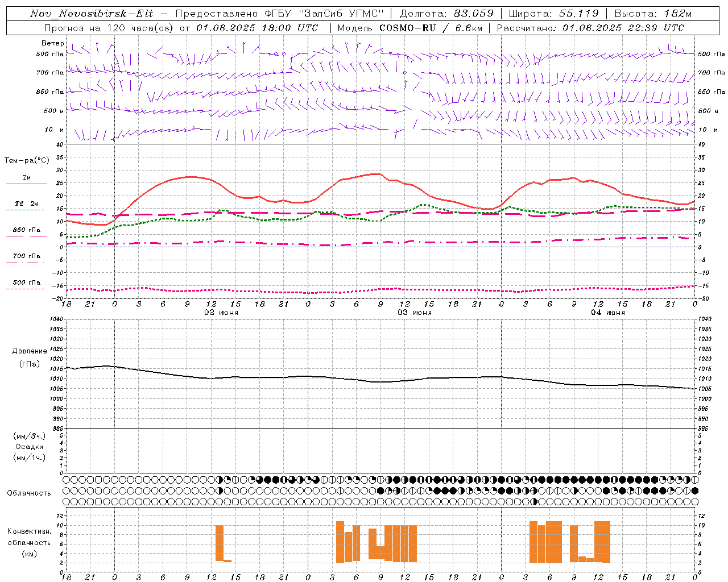This screenshot has height=582, width=728.
Task: Click the 850 гПа temperature legend entry
Action: (26, 231)
